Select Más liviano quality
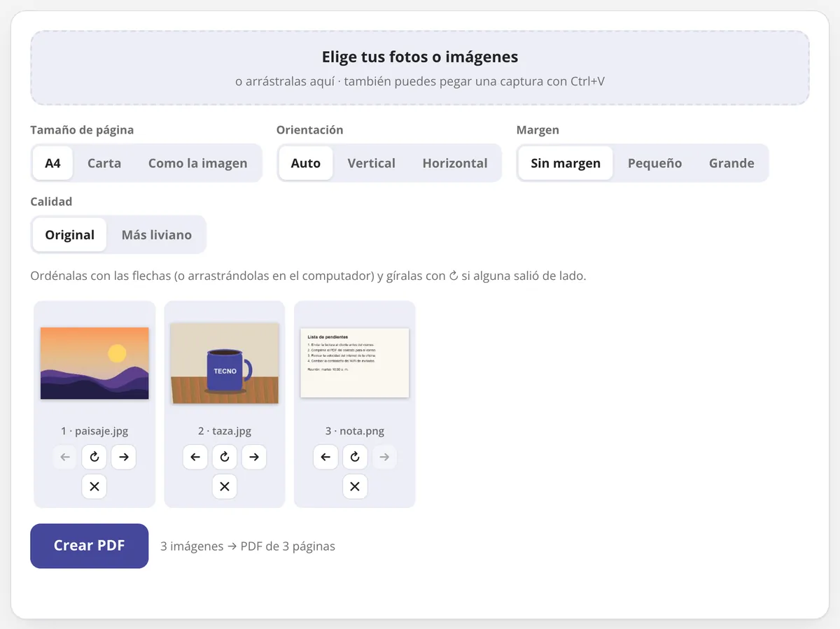The width and height of the screenshot is (840, 629). pyautogui.click(x=157, y=234)
